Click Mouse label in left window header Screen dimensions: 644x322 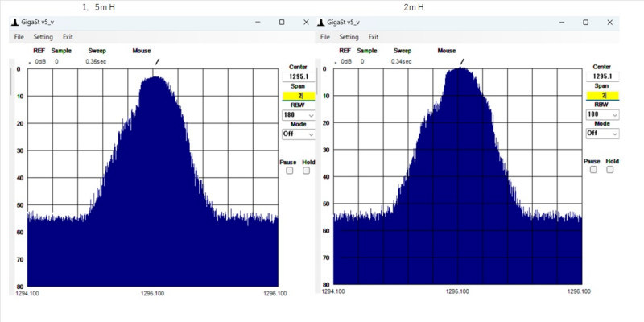coord(142,51)
